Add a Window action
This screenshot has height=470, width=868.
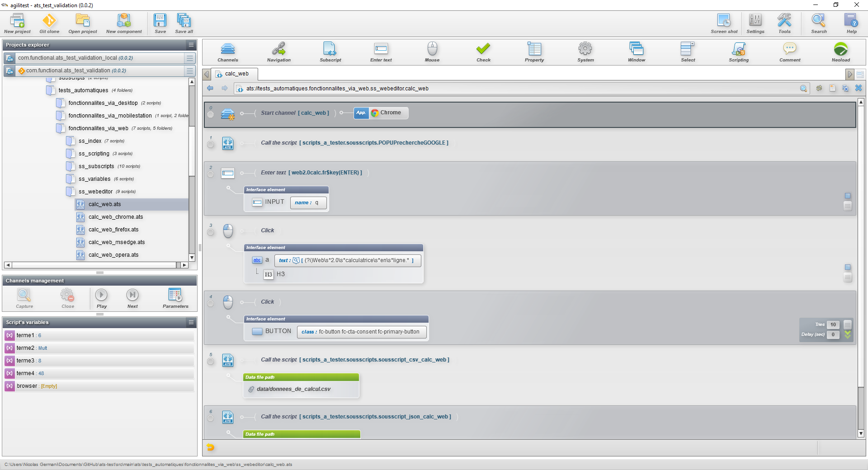click(637, 52)
